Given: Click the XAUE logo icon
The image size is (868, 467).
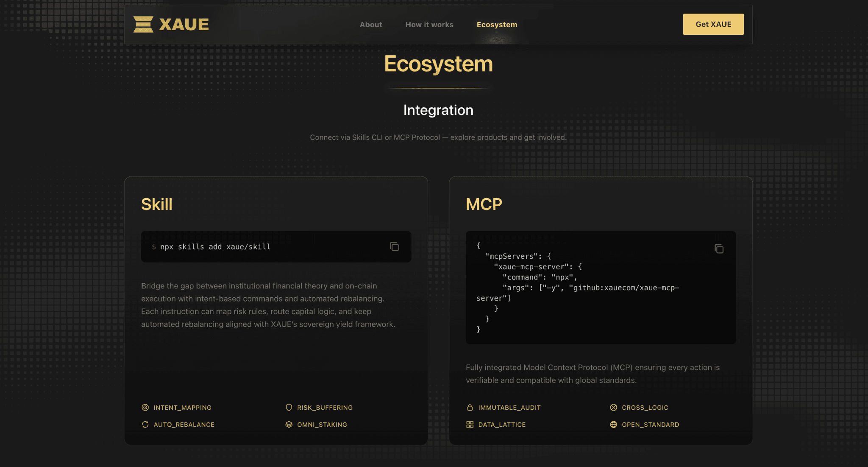Looking at the screenshot, I should tap(143, 24).
